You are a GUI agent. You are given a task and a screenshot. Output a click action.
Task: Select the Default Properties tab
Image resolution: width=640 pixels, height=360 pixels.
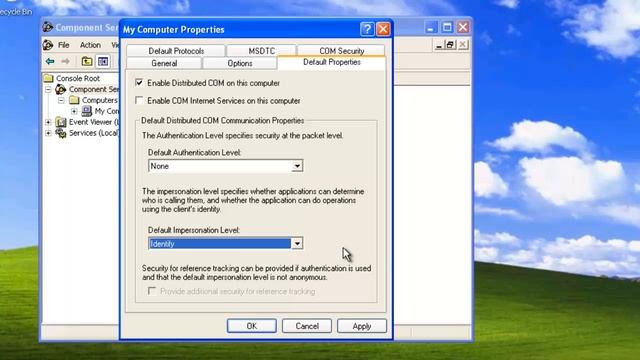click(331, 62)
